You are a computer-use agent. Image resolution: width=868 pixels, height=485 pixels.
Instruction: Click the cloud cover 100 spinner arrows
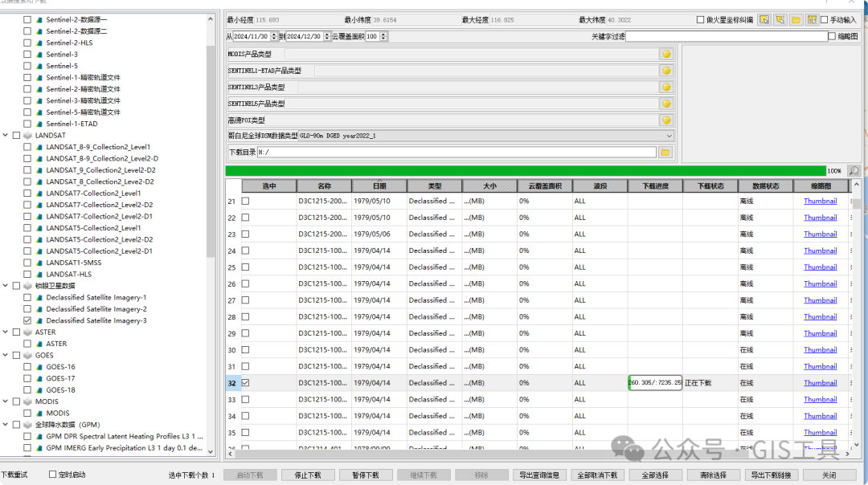click(x=383, y=36)
